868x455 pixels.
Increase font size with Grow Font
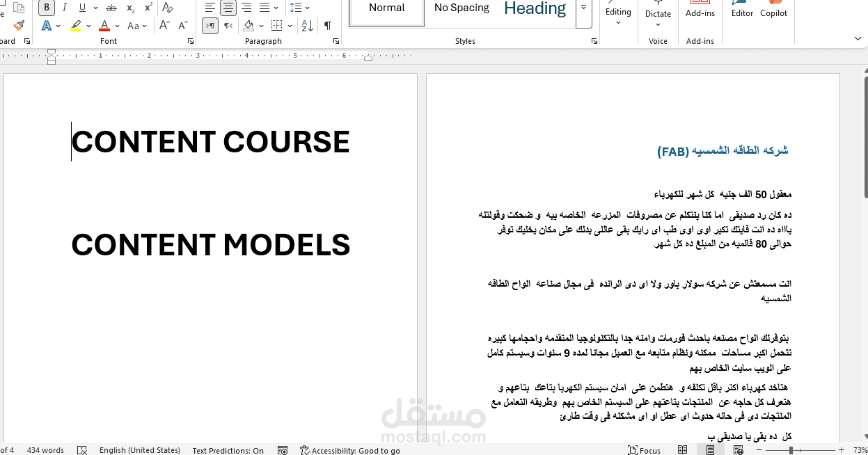[x=164, y=26]
